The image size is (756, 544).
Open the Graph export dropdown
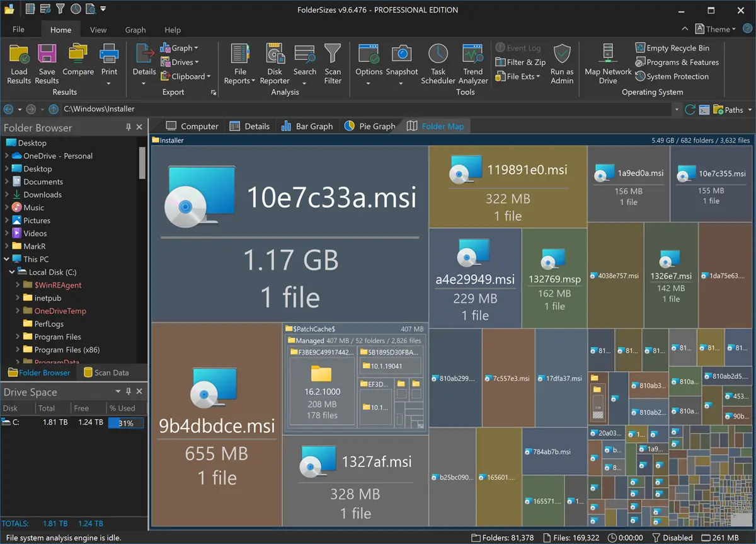click(179, 48)
